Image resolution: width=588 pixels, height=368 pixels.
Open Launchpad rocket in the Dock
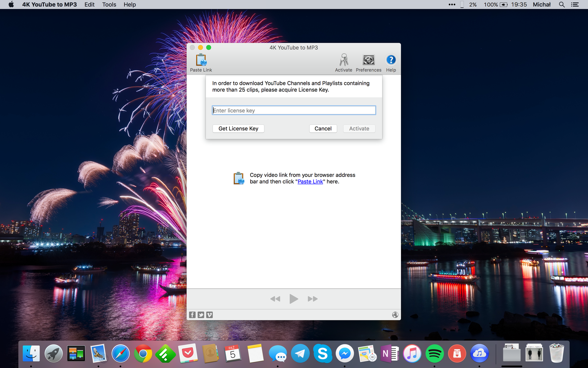click(x=54, y=354)
